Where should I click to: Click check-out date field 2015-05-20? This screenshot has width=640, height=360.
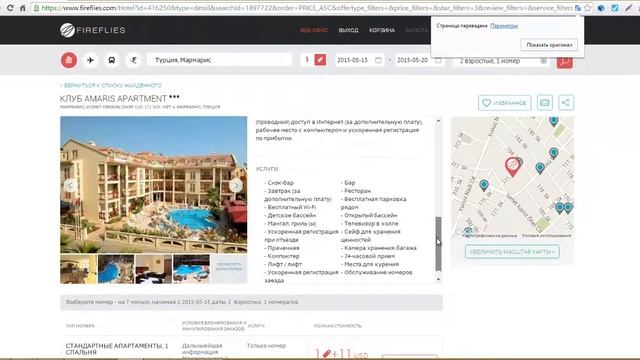[x=419, y=60]
